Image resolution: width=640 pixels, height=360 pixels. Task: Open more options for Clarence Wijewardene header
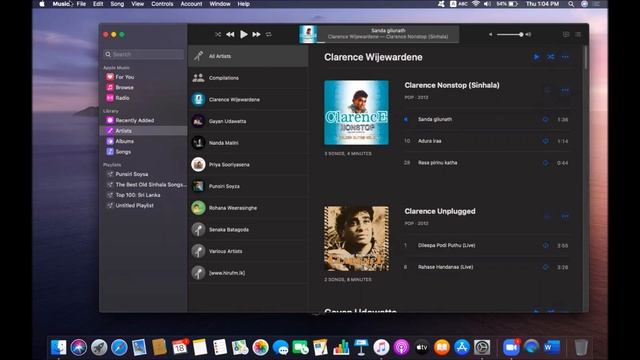(x=565, y=57)
